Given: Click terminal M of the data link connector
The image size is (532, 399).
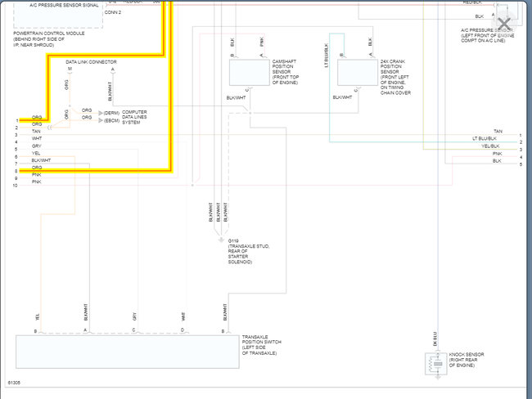Looking at the screenshot, I should coord(70,69).
